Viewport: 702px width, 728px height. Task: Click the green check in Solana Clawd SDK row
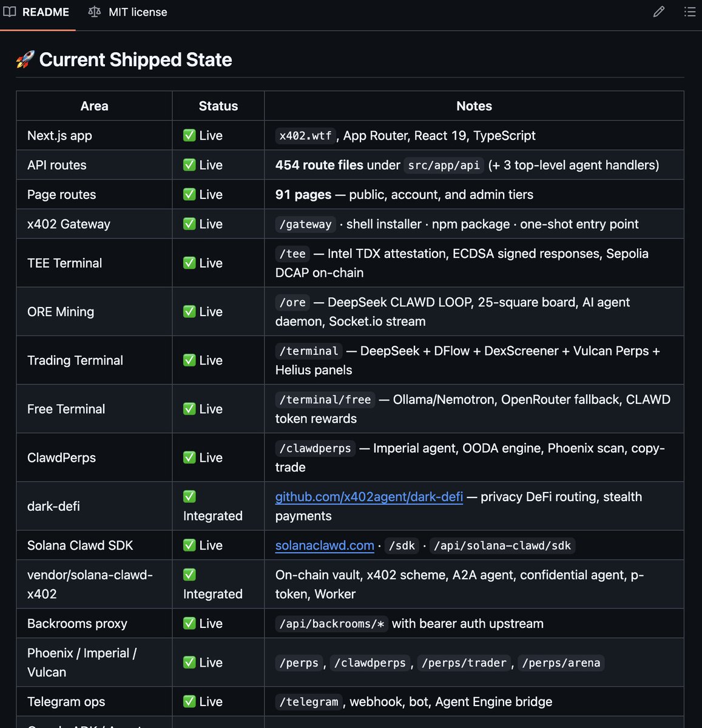click(x=189, y=545)
